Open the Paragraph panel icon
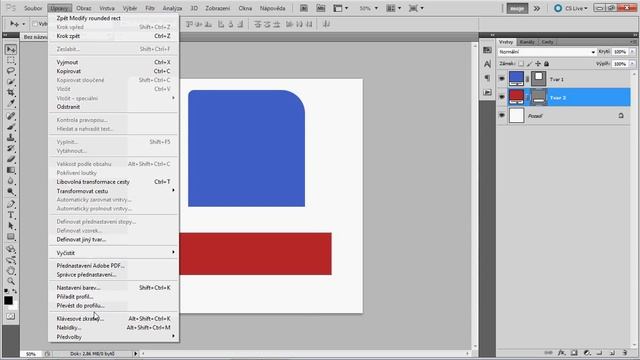640x360 pixels. (487, 78)
